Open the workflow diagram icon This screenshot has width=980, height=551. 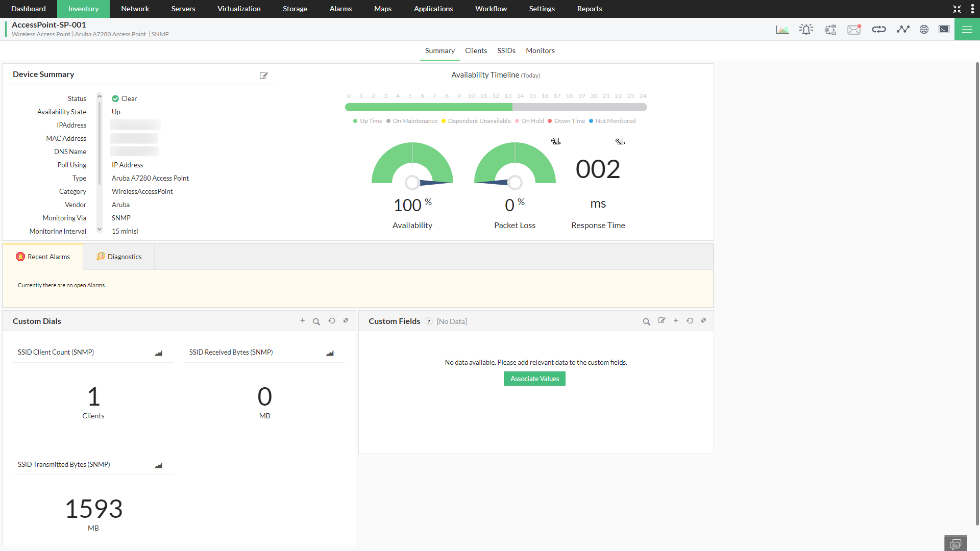[830, 30]
